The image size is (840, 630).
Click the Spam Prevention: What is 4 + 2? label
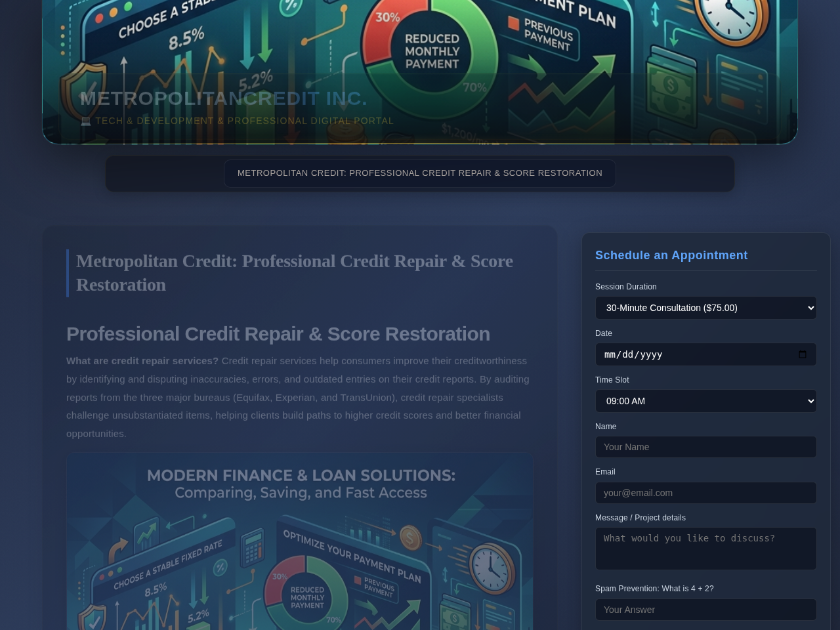[654, 589]
